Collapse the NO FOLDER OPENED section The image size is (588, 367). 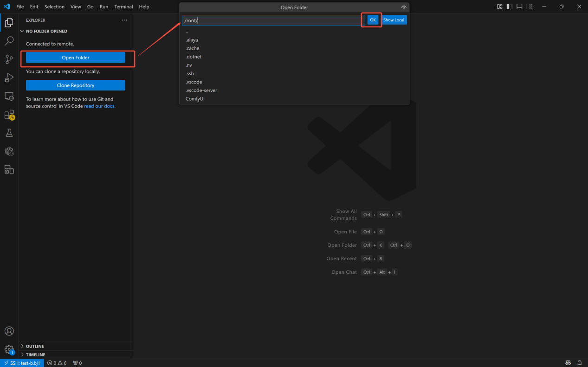pyautogui.click(x=44, y=31)
